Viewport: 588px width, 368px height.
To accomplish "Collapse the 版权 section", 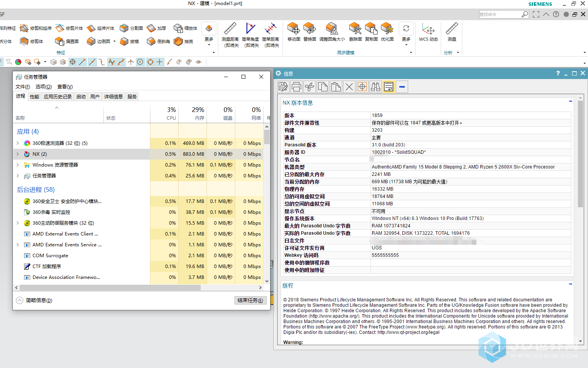I will 571,284.
